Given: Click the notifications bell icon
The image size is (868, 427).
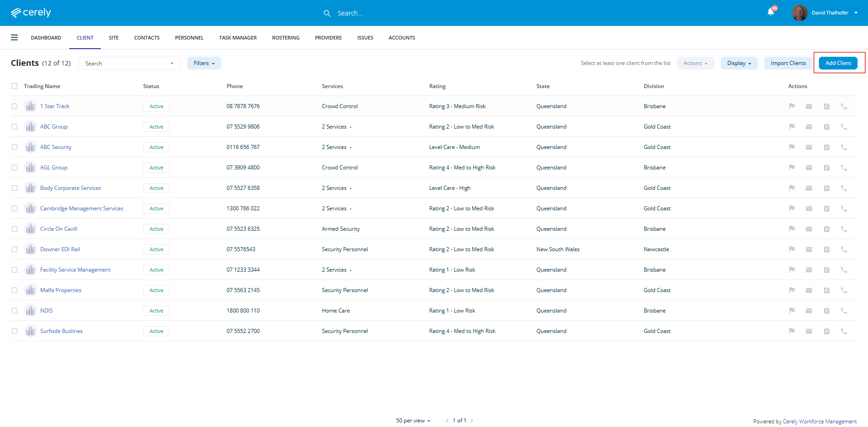Looking at the screenshot, I should click(771, 12).
